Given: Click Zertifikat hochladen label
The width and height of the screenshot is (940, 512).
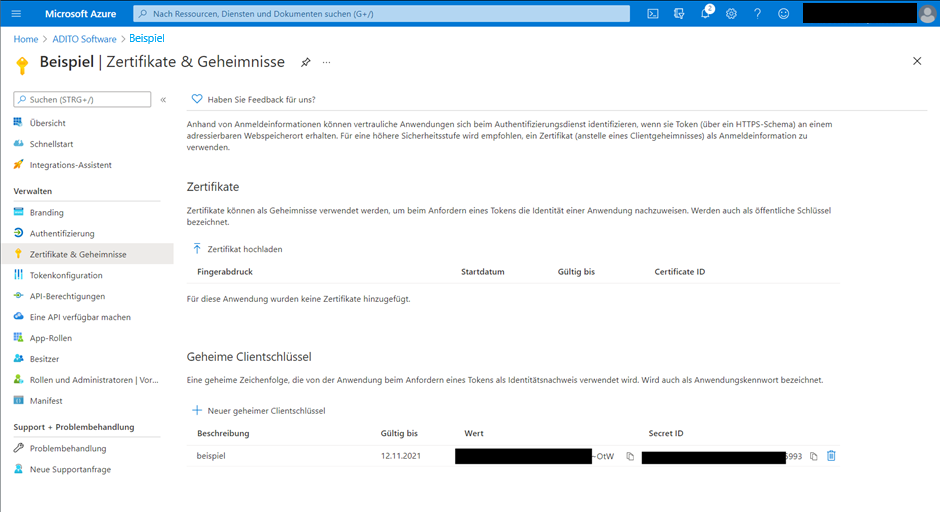Looking at the screenshot, I should coord(245,249).
